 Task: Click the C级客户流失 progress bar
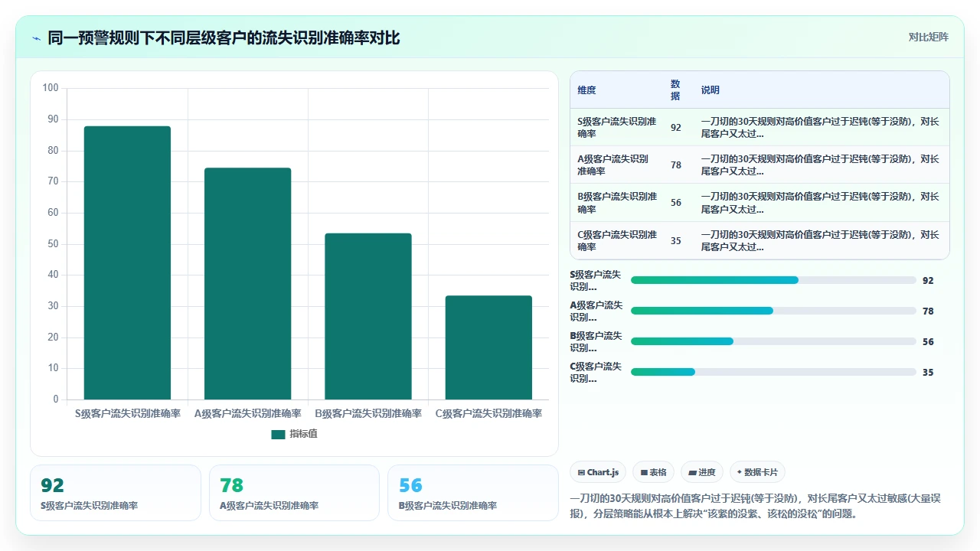tap(773, 372)
